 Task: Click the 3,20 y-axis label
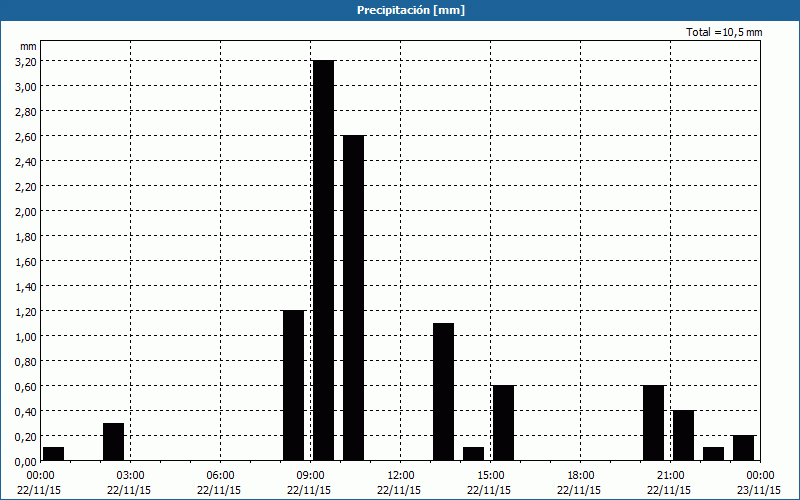point(26,62)
